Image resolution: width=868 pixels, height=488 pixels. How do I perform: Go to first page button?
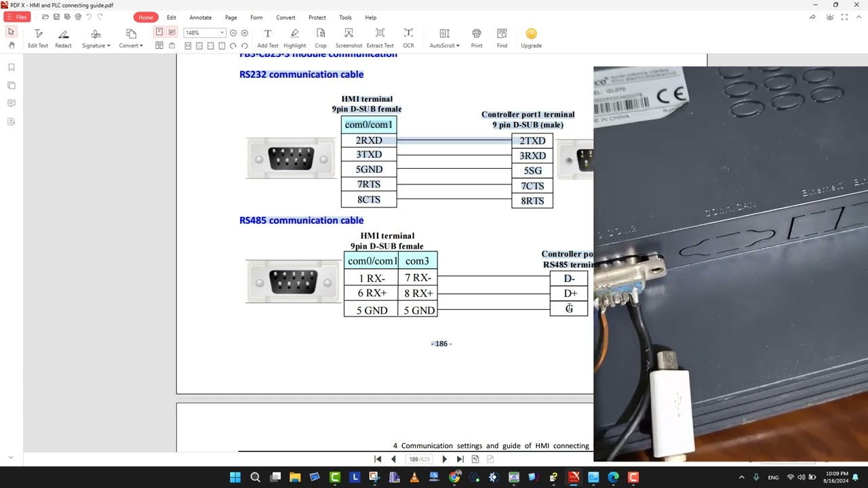pyautogui.click(x=378, y=459)
